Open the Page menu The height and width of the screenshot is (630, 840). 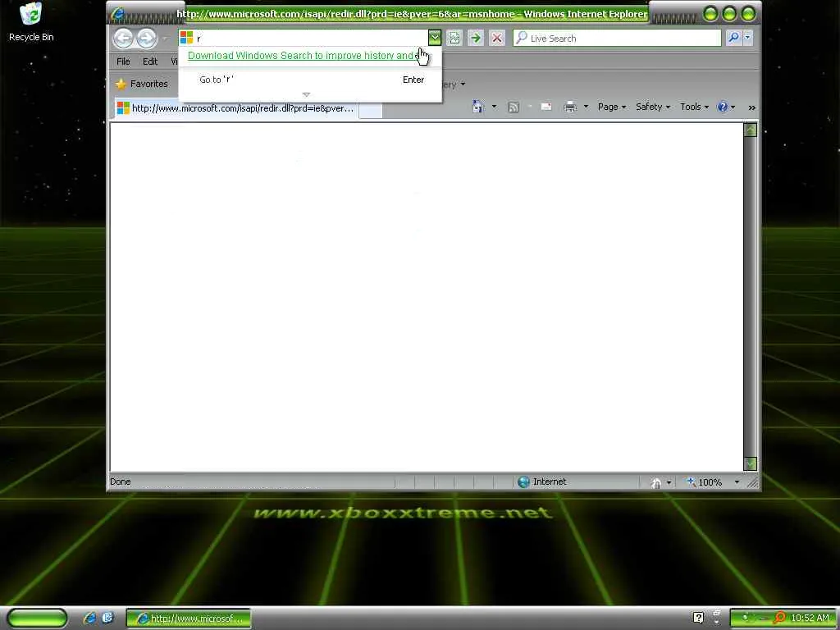tap(612, 107)
